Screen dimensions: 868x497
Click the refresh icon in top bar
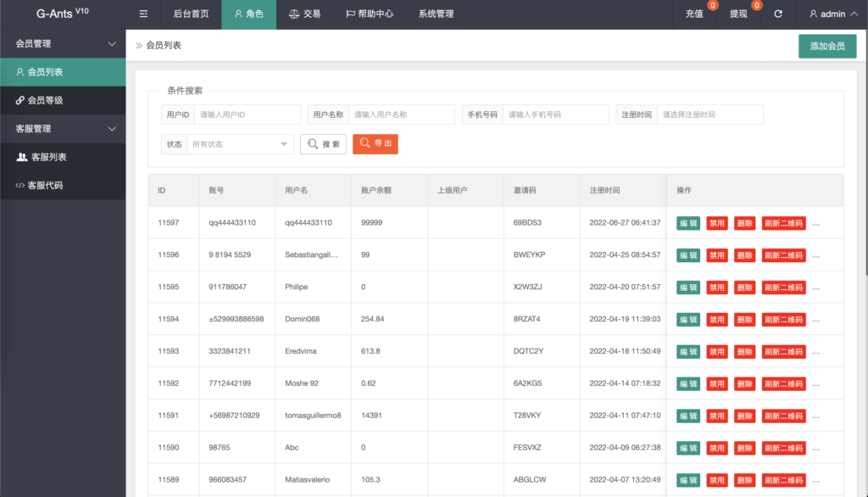point(778,14)
